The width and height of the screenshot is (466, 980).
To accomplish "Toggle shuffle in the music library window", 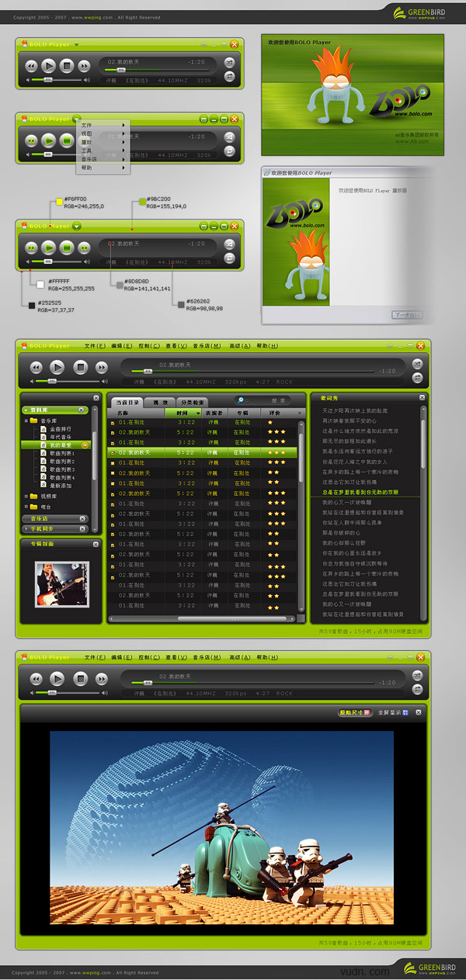I will coord(418,363).
